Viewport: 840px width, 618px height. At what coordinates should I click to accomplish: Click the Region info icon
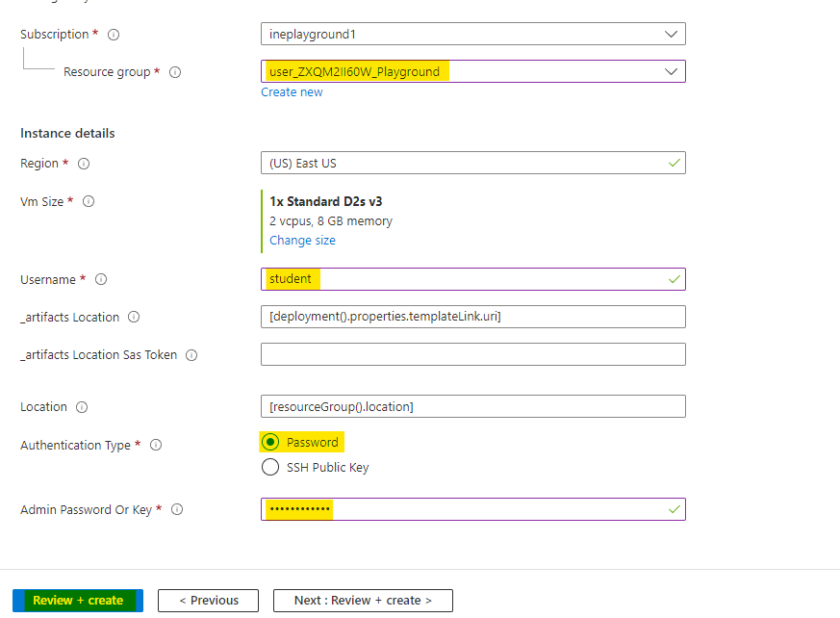click(84, 164)
